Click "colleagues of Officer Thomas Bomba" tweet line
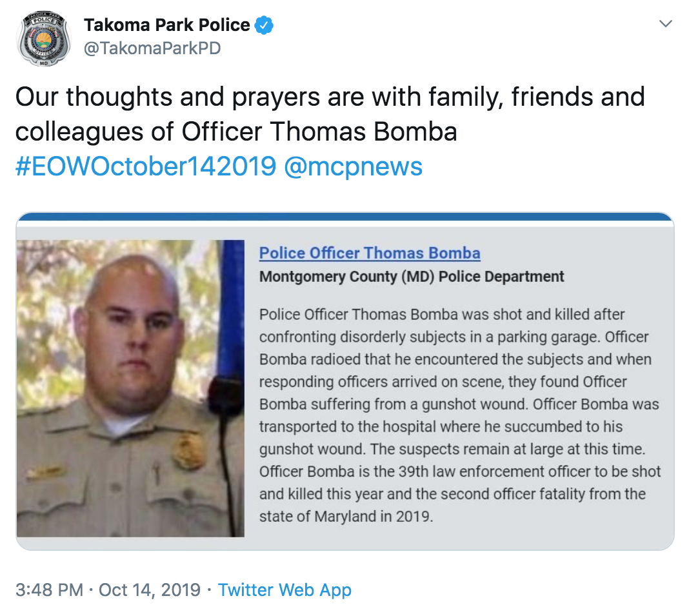689x616 pixels. (236, 132)
